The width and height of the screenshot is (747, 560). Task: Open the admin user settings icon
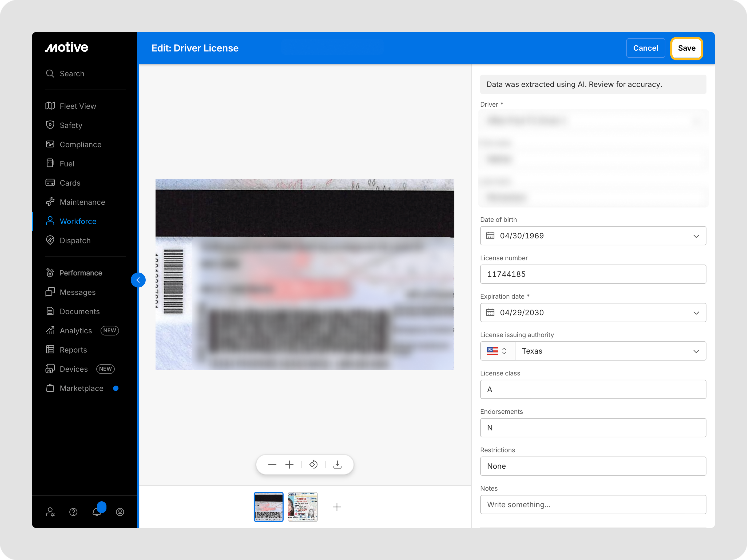click(x=50, y=512)
